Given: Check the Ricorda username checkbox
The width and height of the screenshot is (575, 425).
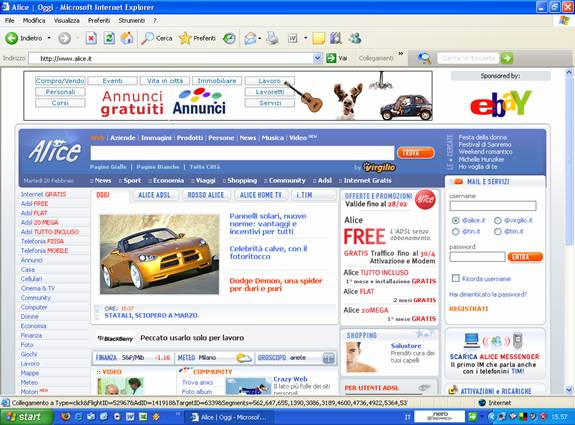Looking at the screenshot, I should [455, 278].
